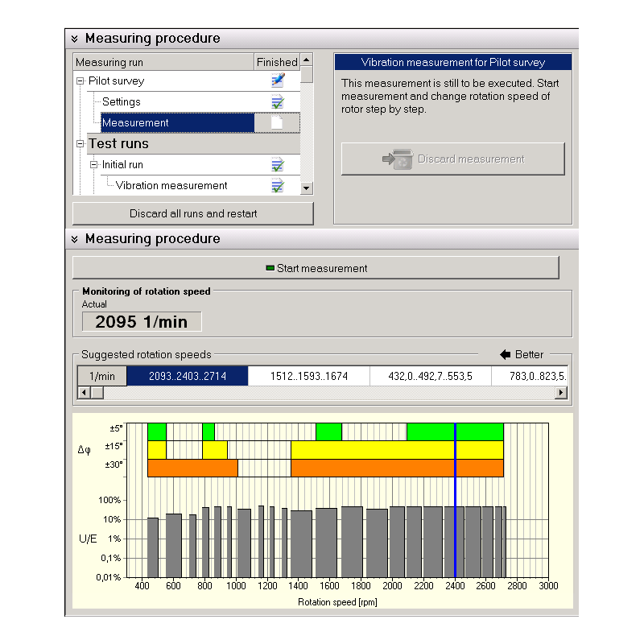The height and width of the screenshot is (644, 644).
Task: Select the Measurement tree item
Action: click(135, 123)
